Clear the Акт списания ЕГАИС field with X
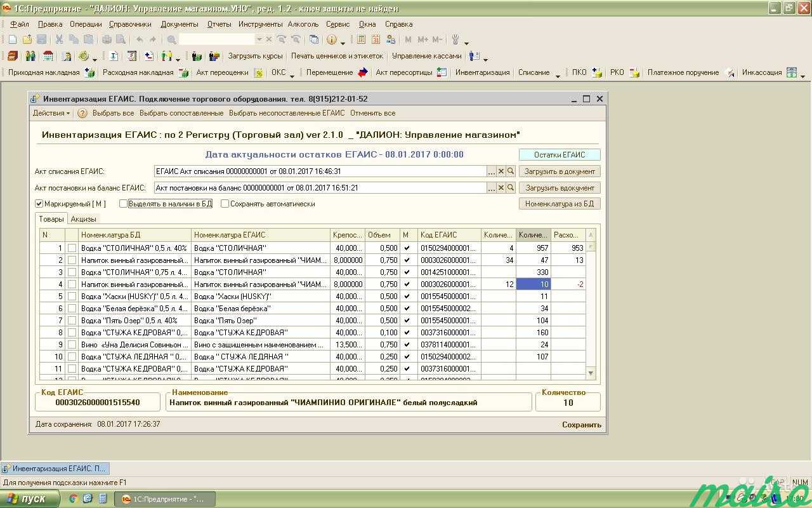812x508 pixels. coord(501,171)
